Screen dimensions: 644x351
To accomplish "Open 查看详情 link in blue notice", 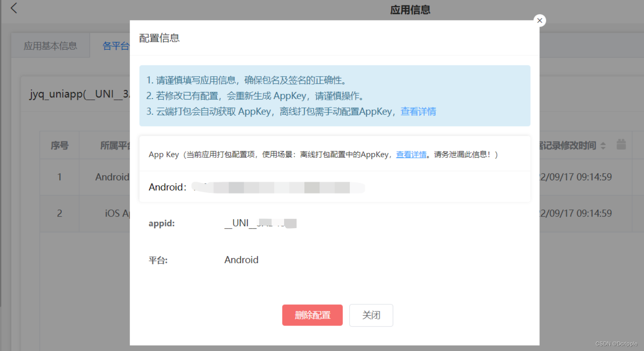I will [x=418, y=112].
